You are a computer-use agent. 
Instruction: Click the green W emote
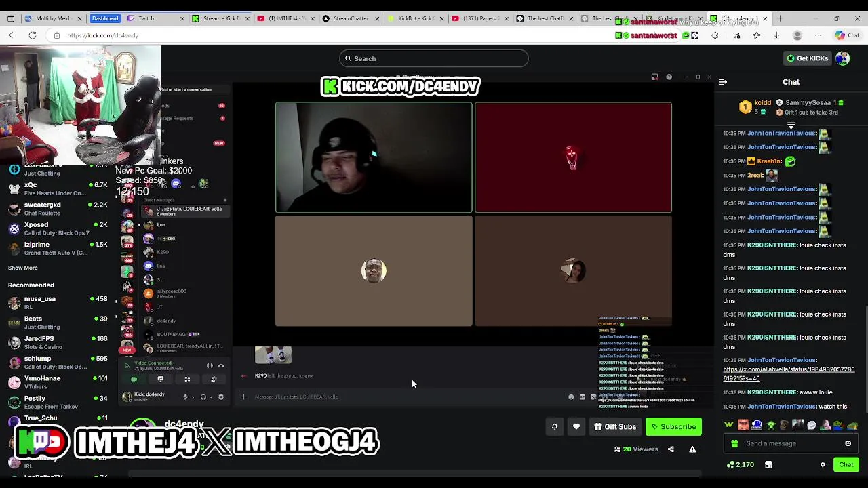point(729,426)
